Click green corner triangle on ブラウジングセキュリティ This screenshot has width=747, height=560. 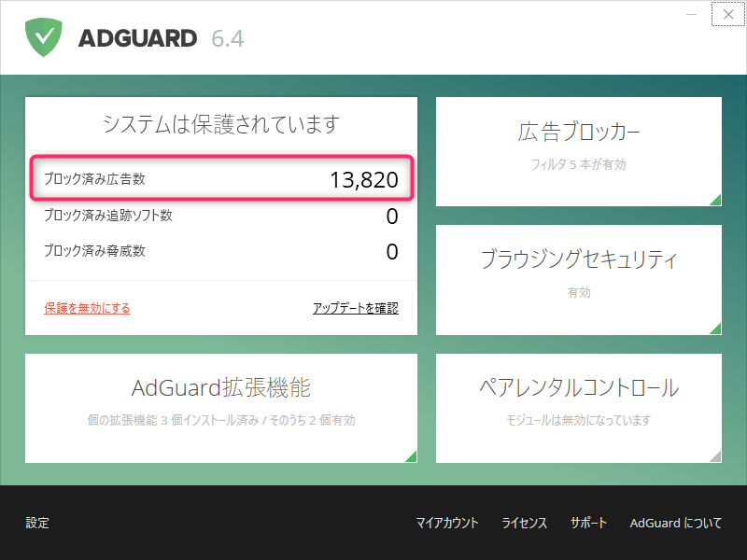tap(715, 328)
